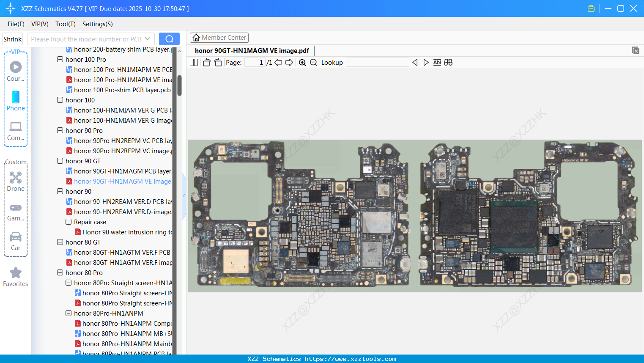The image size is (644, 363).
Task: Open the Favorites list
Action: (16, 277)
